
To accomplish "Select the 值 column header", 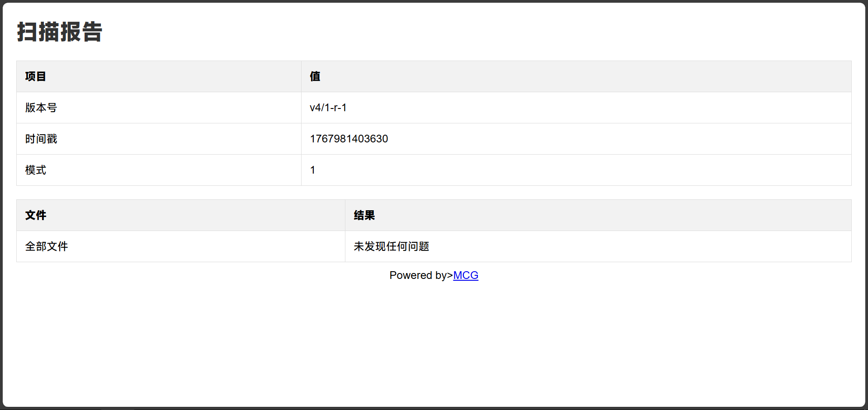I will [x=315, y=76].
